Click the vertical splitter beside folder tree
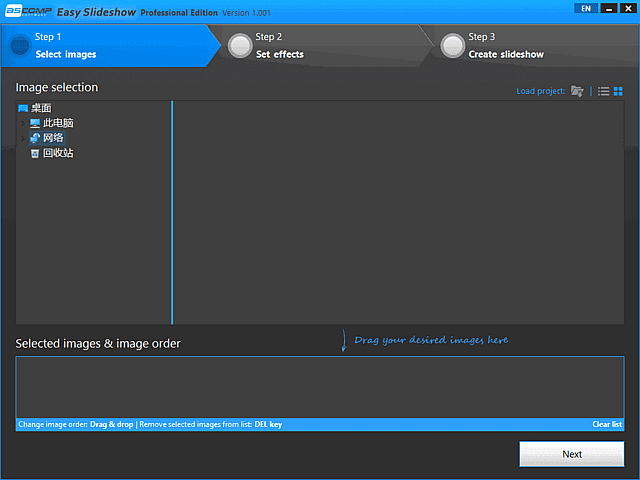Viewport: 640px width, 480px height. pyautogui.click(x=172, y=211)
